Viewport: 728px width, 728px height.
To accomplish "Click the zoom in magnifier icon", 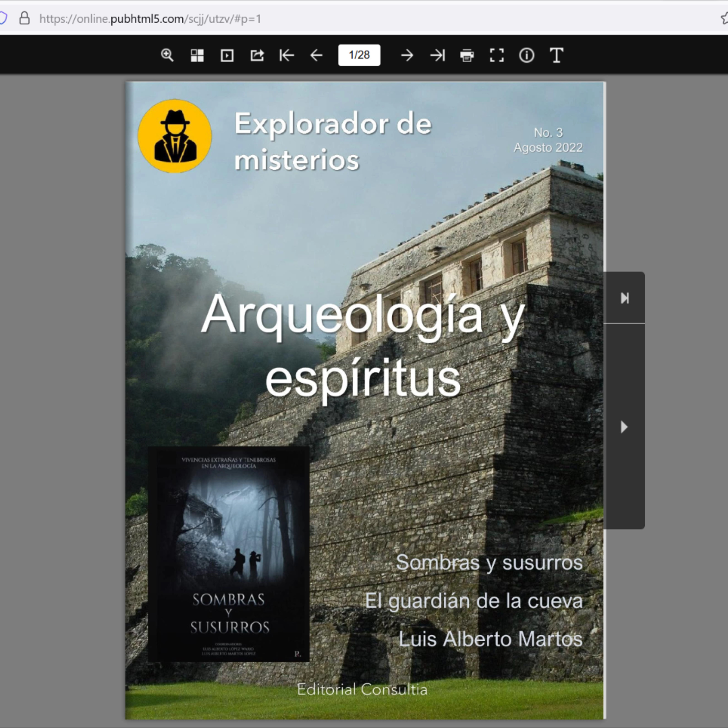I will click(x=167, y=55).
